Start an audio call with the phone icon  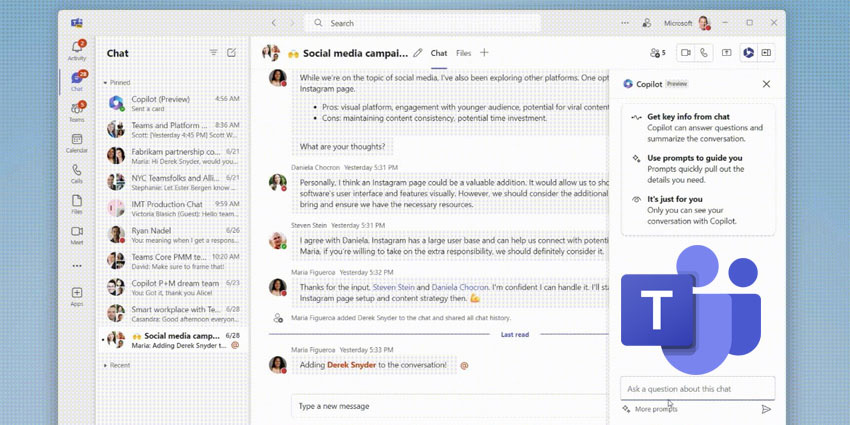coord(704,53)
